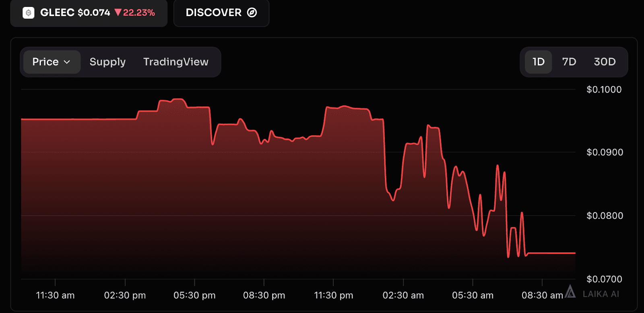644x313 pixels.
Task: Open the TradingView tab
Action: point(176,62)
